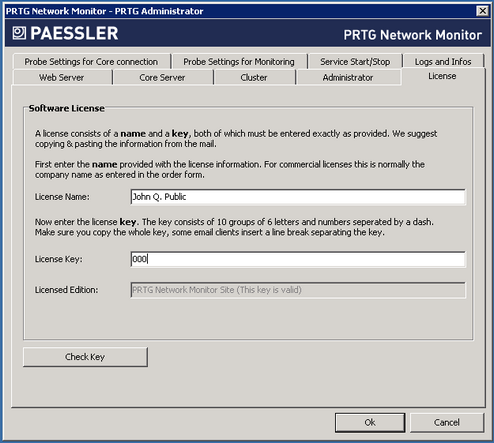Open Probe Settings for Core connection tab
The image size is (494, 443).
pos(91,62)
